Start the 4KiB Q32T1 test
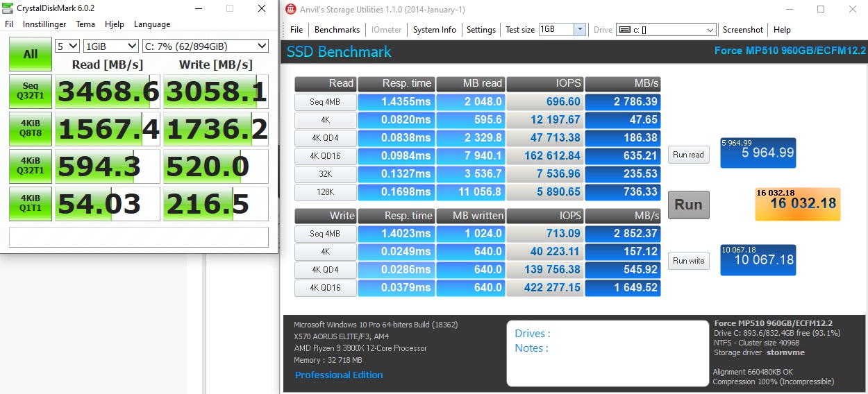Screen dimensions: 868x394 pos(31,166)
